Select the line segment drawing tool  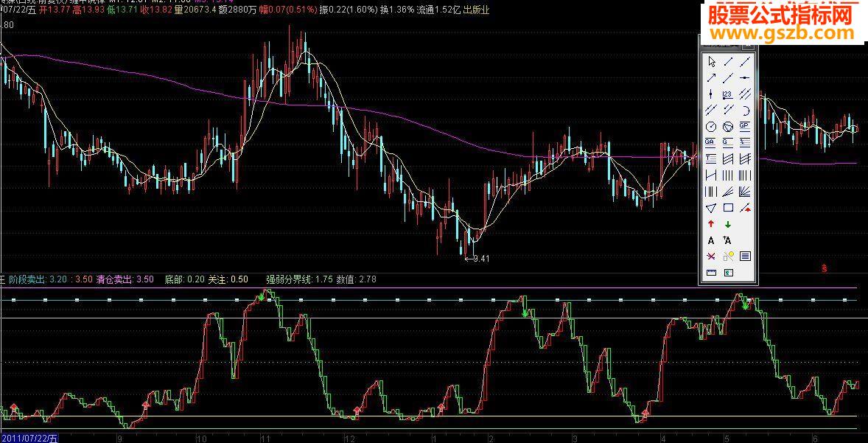pos(728,62)
